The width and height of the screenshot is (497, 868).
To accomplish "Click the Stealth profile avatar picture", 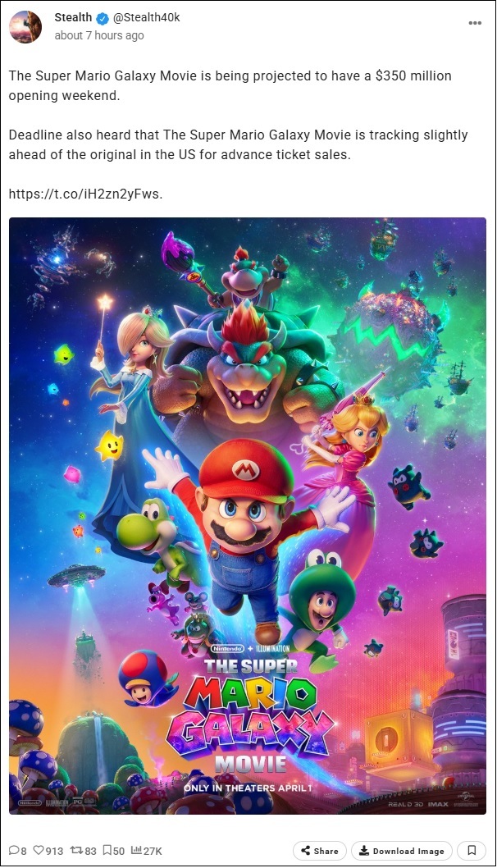I will (25, 26).
